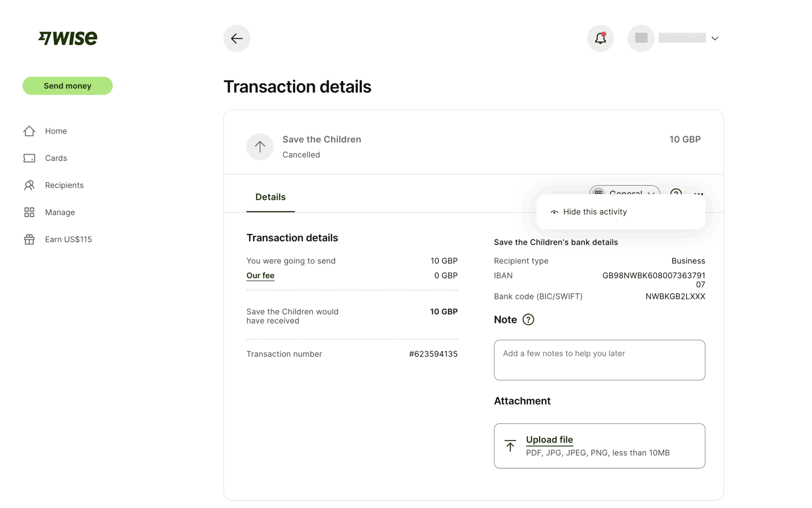Select the Details tab
812x508 pixels.
[271, 197]
